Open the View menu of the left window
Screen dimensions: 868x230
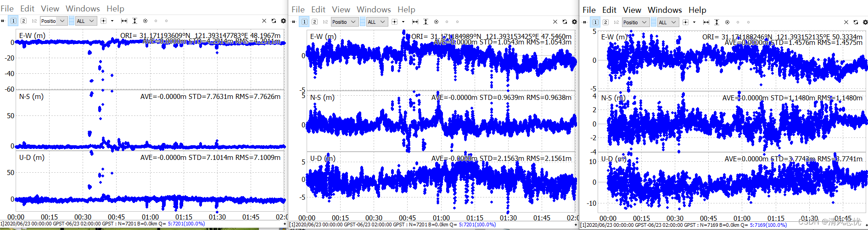(50, 9)
